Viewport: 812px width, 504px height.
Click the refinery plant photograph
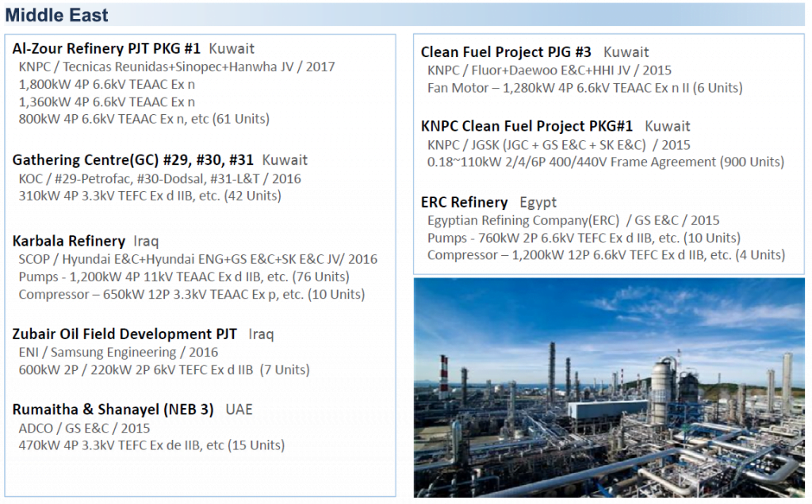(609, 388)
